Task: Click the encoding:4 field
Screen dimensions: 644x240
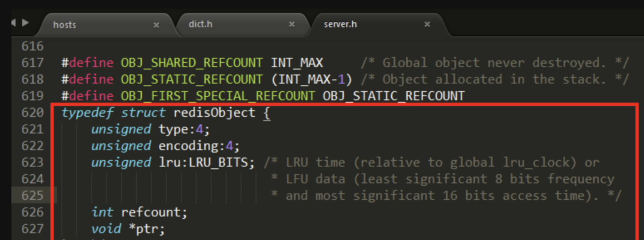Action: pos(199,146)
